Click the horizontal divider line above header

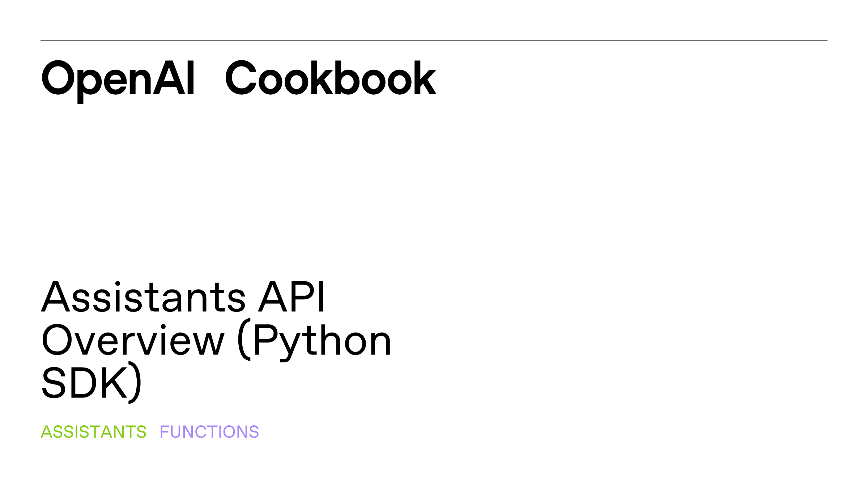[x=434, y=41]
